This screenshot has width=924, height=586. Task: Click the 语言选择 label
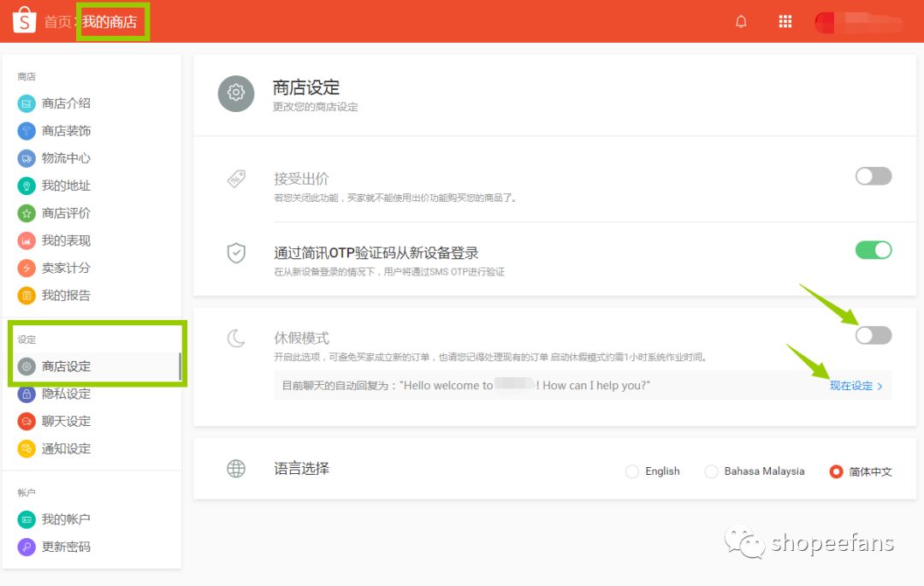coord(301,469)
